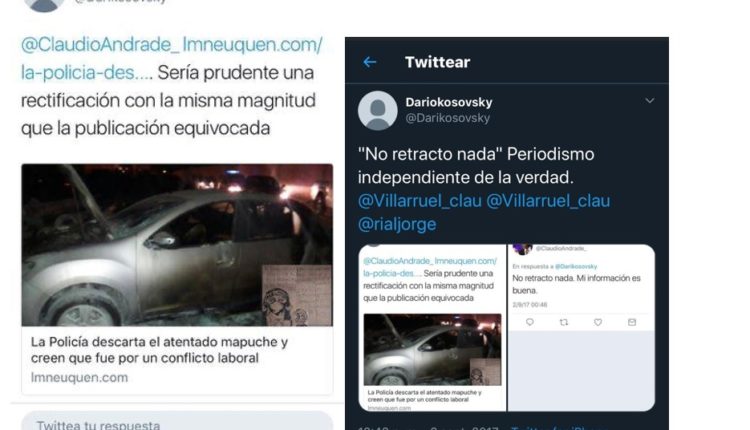Tap the back arrow beside Twittear

(370, 62)
